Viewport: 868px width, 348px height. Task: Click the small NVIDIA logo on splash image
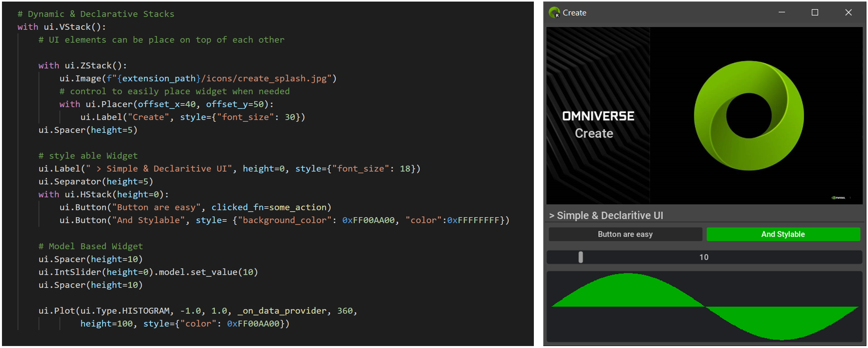click(838, 198)
